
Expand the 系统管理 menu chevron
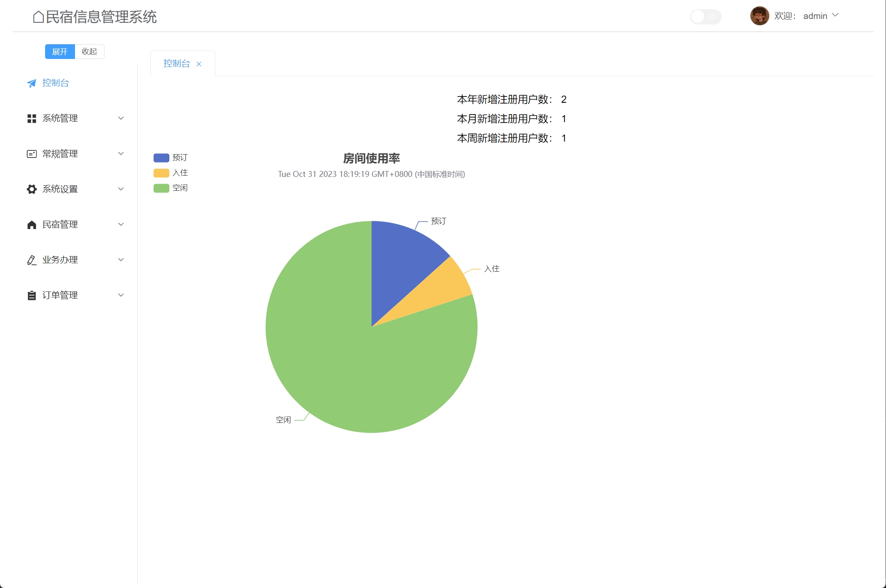121,118
